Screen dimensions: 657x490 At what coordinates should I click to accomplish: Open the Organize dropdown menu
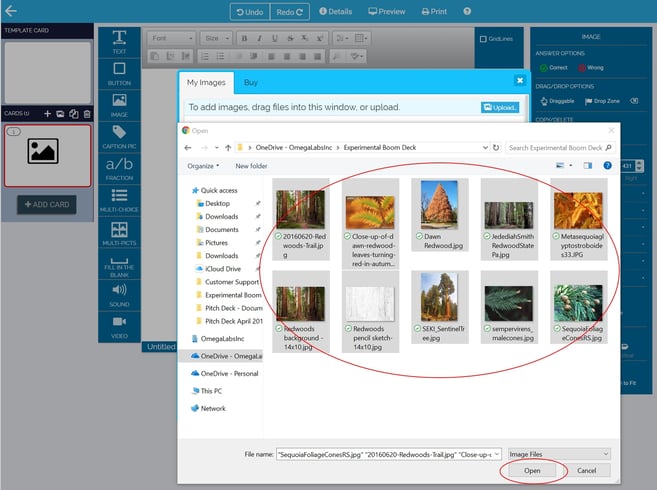point(203,166)
